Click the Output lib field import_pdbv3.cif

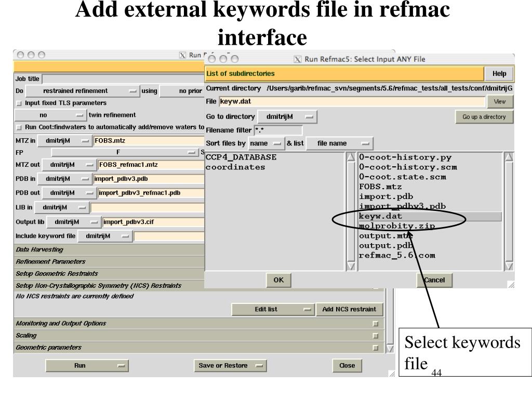click(153, 222)
